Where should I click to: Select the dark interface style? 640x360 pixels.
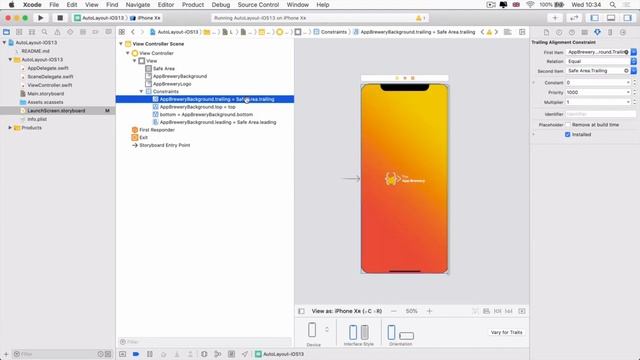[365, 332]
